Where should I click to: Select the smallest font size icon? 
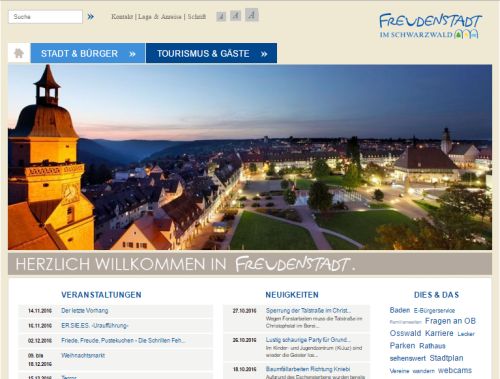pos(221,16)
